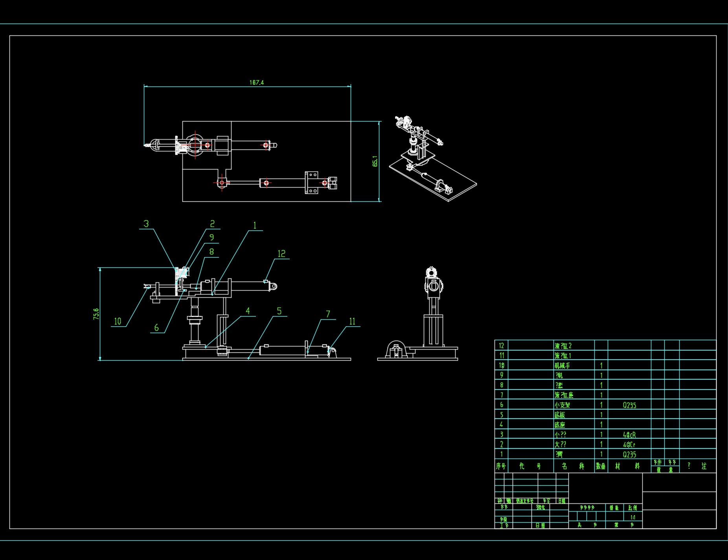
Task: Click callout number 5 in the side view
Action: point(279,311)
